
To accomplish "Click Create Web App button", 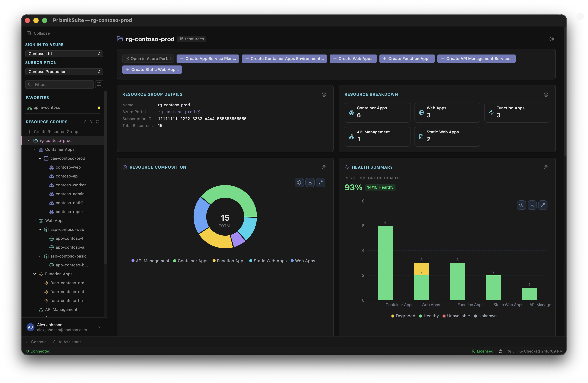I will pyautogui.click(x=353, y=59).
